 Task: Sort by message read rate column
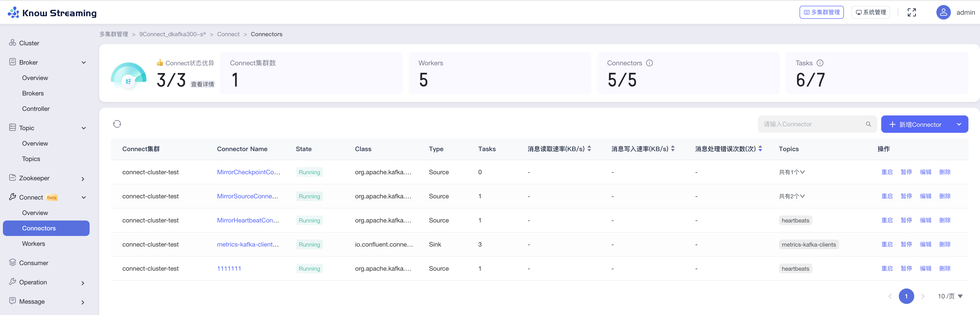(589, 149)
